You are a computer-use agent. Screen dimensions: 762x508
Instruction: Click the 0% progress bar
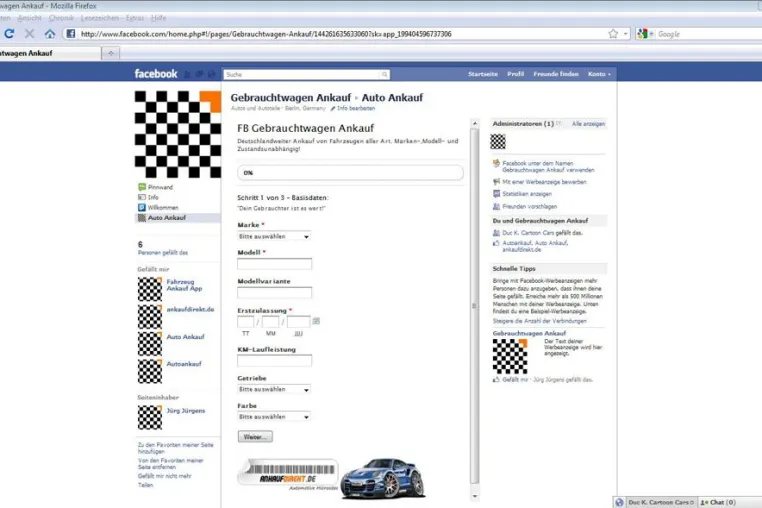click(x=350, y=173)
